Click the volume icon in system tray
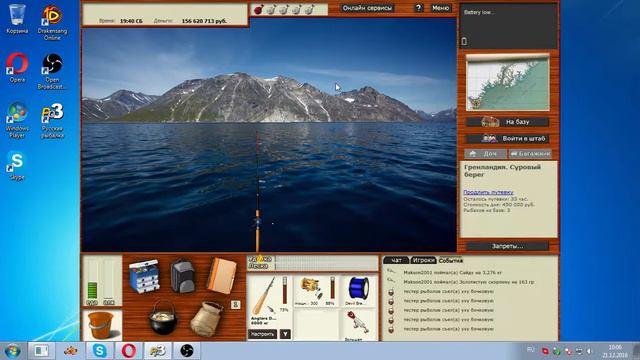Viewport: 640px width, 360px height. coord(589,351)
